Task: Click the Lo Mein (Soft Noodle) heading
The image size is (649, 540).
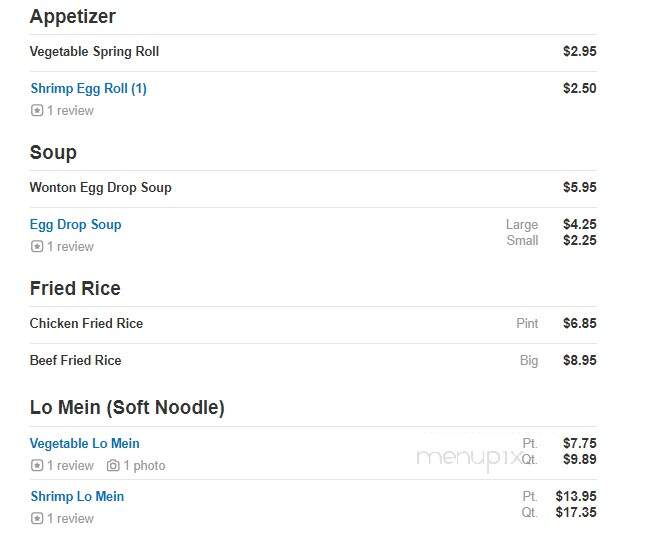Action: (x=127, y=408)
